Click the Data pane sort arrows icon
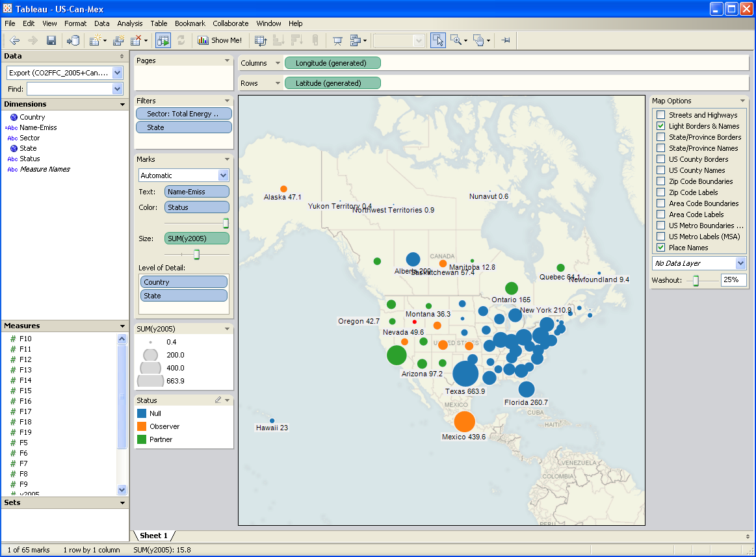This screenshot has height=557, width=756. (x=122, y=57)
